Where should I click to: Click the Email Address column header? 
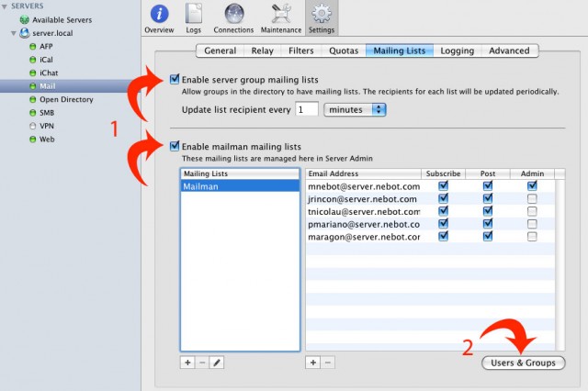tap(363, 173)
